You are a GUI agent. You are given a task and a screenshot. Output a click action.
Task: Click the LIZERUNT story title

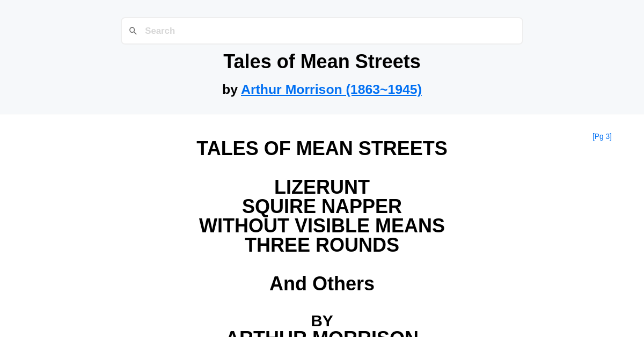pos(321,187)
